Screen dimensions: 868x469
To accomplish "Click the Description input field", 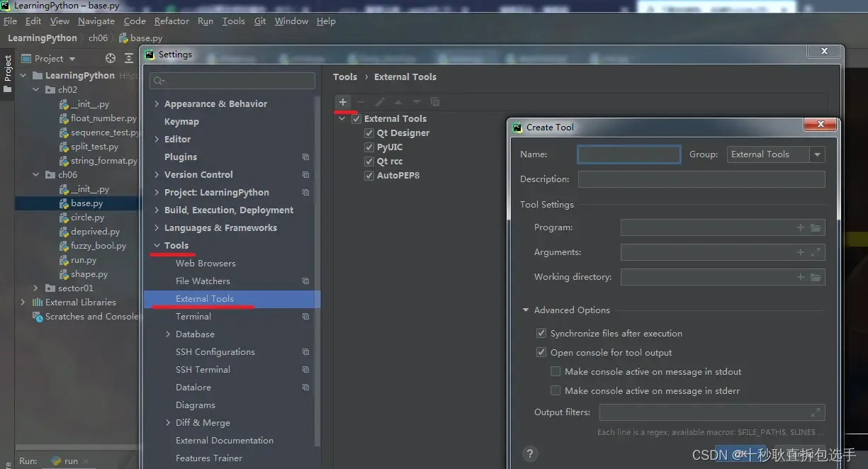I will [701, 179].
